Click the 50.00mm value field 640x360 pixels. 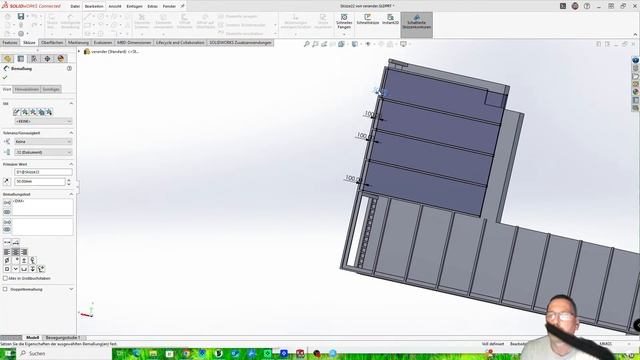pyautogui.click(x=40, y=182)
